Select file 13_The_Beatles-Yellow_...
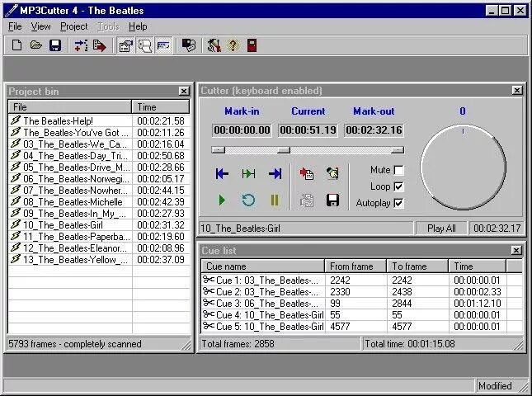This screenshot has height=396, width=532. pos(98,260)
